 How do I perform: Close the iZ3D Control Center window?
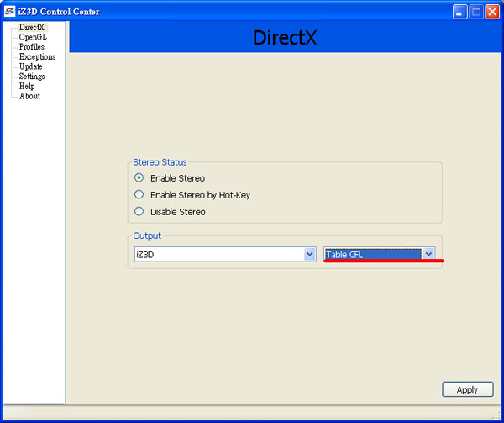[x=492, y=12]
